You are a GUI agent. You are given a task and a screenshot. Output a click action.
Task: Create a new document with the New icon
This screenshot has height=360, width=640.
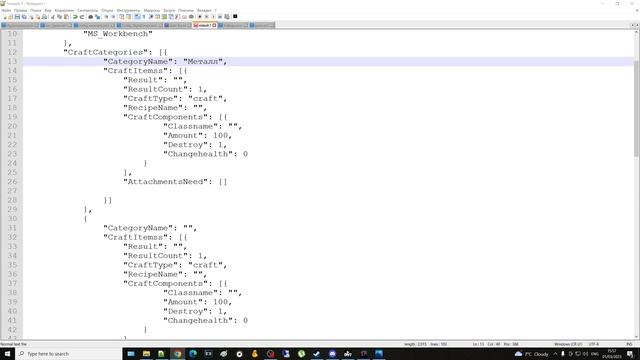(5, 17)
